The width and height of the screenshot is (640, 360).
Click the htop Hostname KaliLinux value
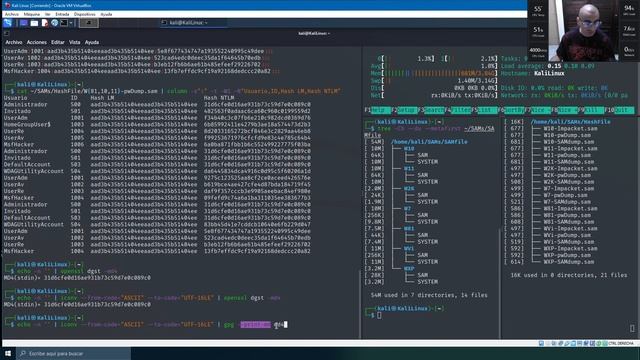click(549, 73)
